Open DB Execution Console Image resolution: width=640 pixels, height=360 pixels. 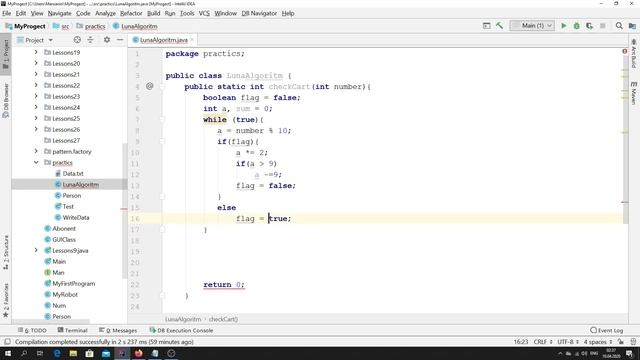181,330
